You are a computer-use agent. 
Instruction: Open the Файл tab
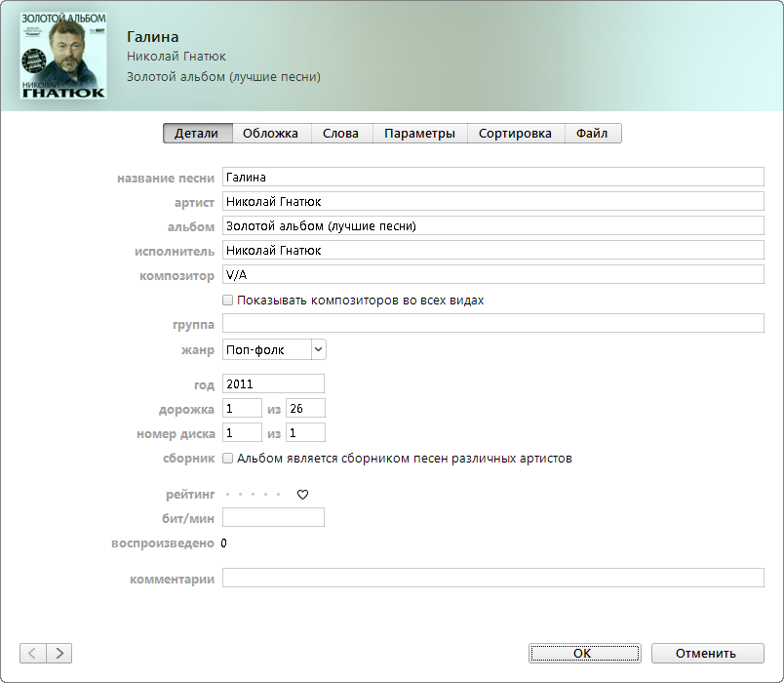pos(592,134)
